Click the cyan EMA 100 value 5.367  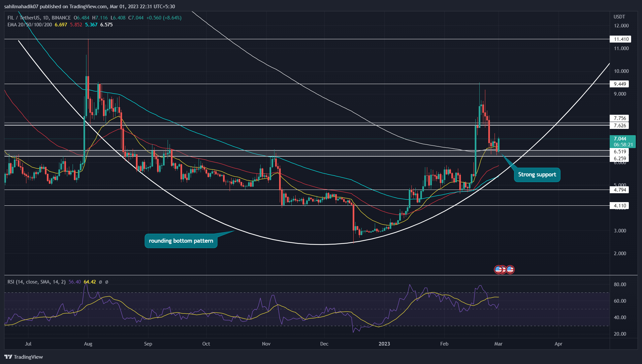click(x=91, y=25)
